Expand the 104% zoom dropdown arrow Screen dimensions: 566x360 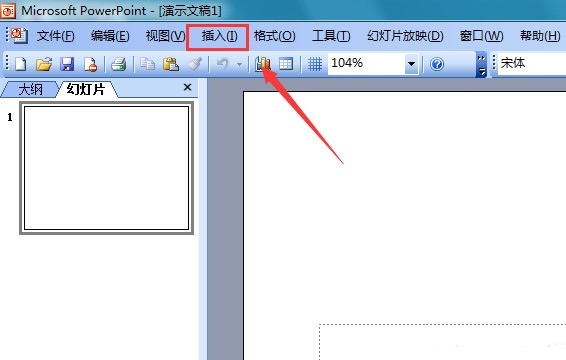click(411, 64)
